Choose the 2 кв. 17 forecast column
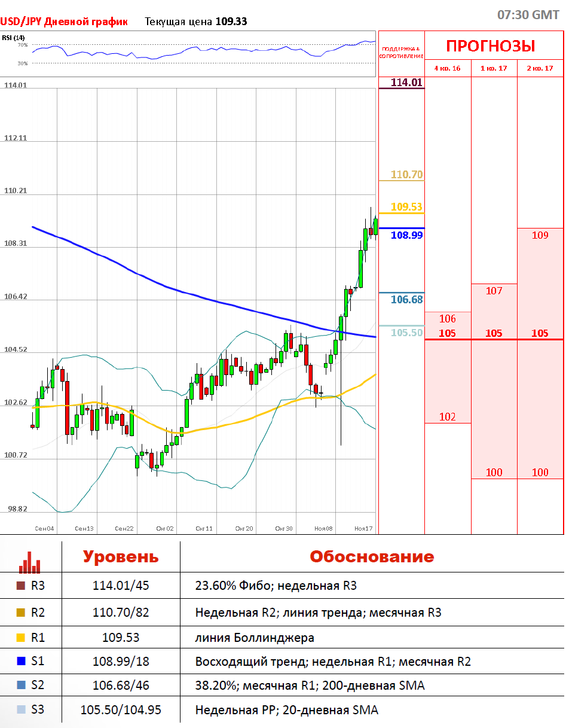Image resolution: width=566 pixels, height=728 pixels. point(540,68)
